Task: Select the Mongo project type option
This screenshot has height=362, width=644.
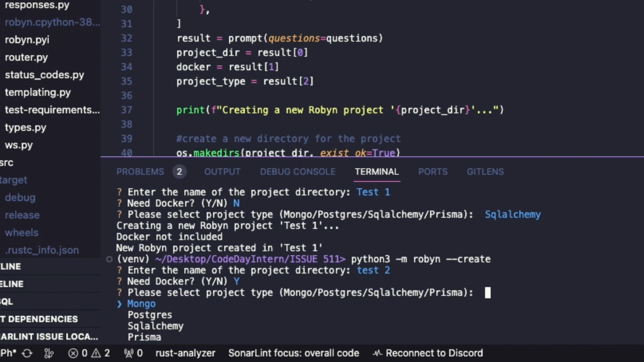Action: tap(141, 304)
